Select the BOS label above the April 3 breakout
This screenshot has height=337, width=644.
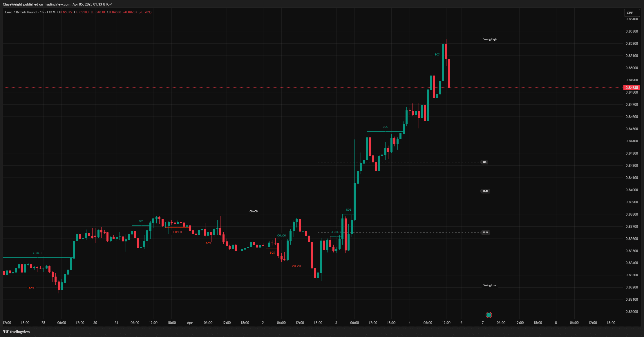(x=348, y=209)
